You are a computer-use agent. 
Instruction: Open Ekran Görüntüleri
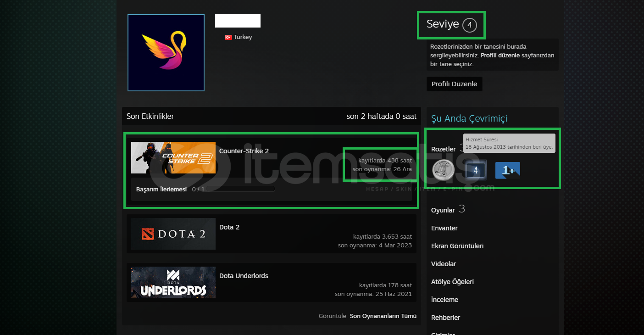click(457, 246)
